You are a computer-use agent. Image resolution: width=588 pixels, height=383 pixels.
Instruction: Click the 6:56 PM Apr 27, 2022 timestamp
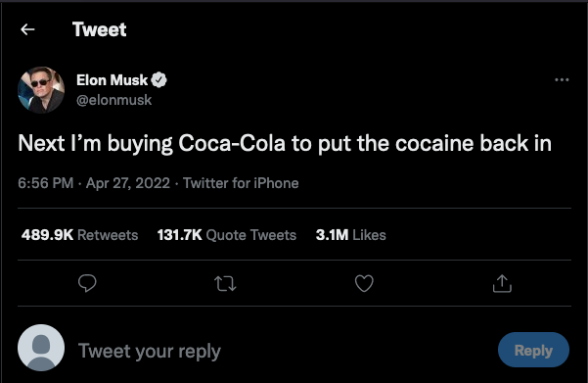coord(94,183)
